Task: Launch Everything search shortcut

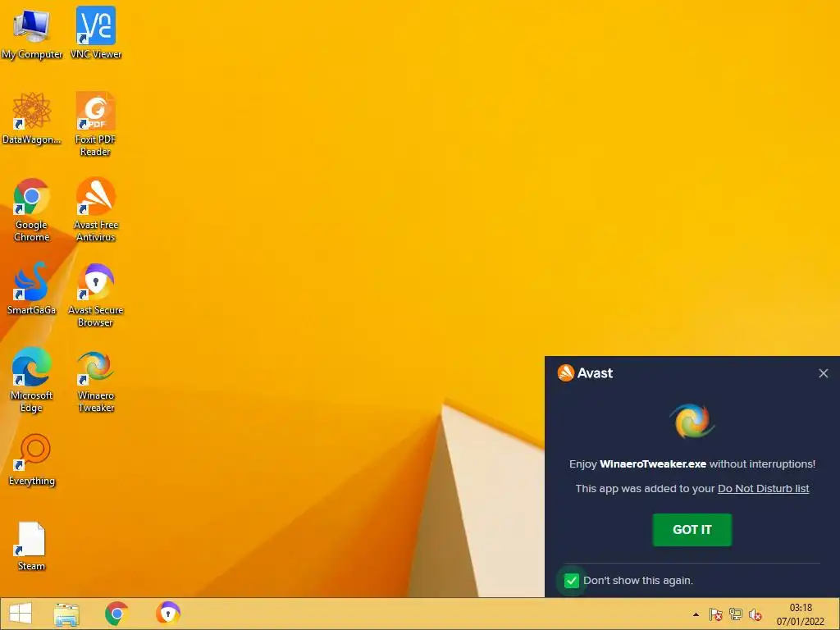Action: pos(32,459)
